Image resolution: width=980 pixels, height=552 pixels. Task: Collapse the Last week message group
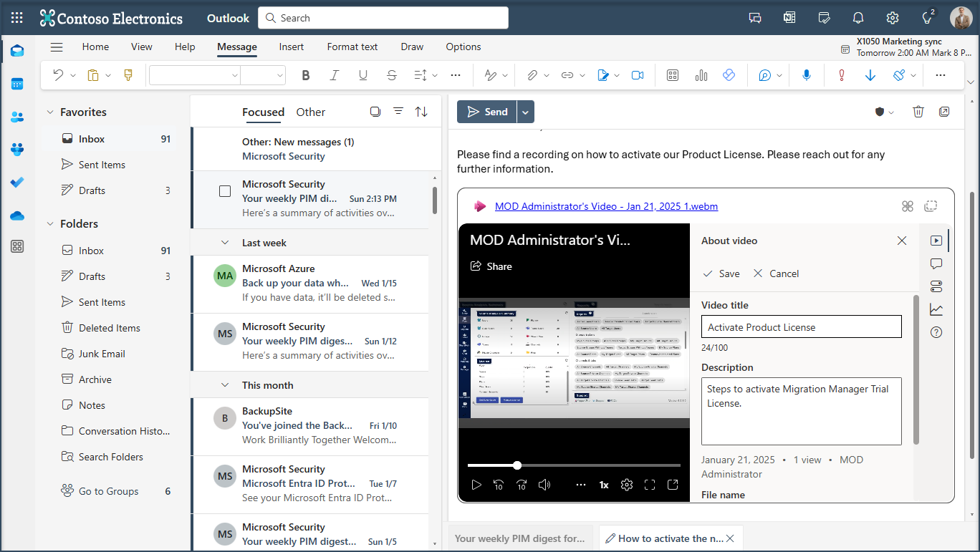point(225,243)
